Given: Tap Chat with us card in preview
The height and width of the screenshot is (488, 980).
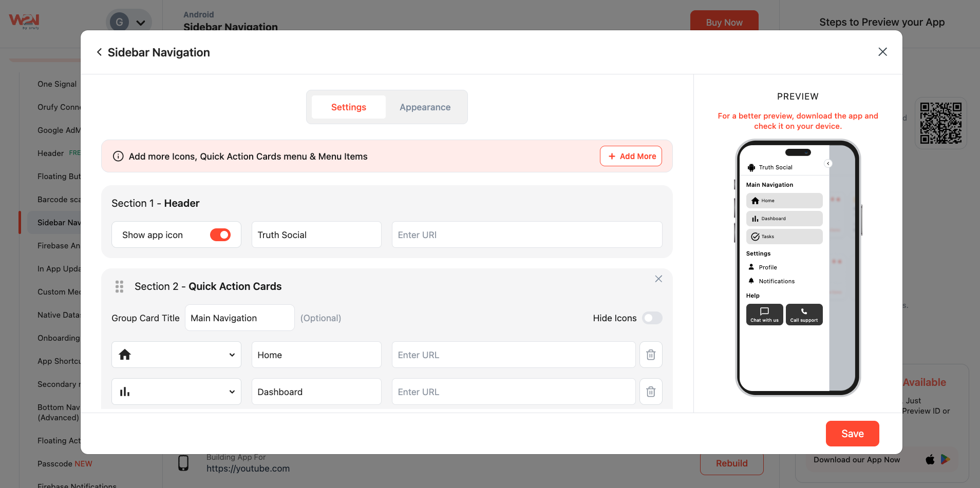Looking at the screenshot, I should click(764, 315).
